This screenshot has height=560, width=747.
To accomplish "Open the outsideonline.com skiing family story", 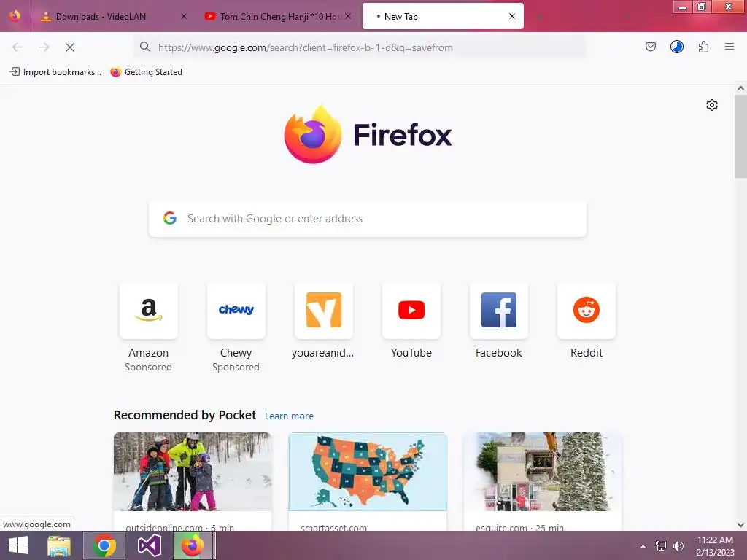I will click(x=193, y=481).
